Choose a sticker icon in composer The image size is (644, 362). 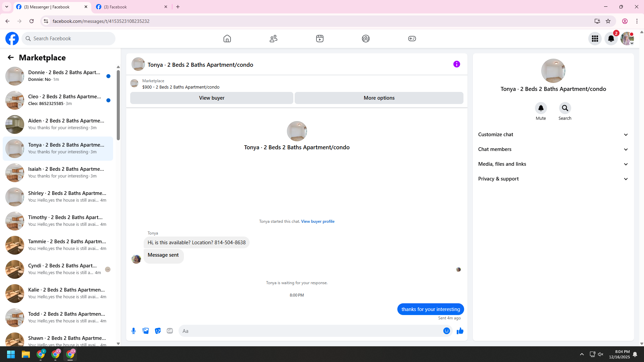click(x=158, y=331)
